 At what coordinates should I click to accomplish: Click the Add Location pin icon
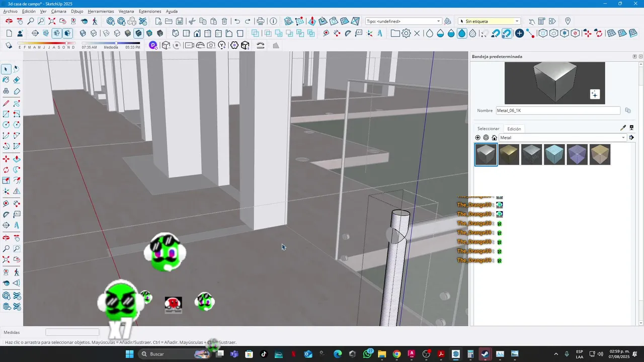(568, 21)
